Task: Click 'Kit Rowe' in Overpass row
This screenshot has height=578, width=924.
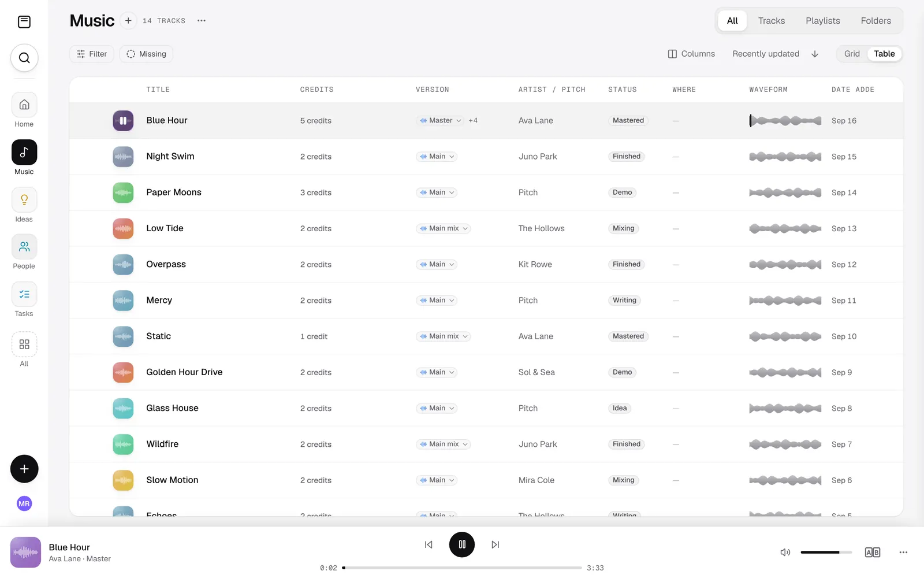Action: pos(535,264)
